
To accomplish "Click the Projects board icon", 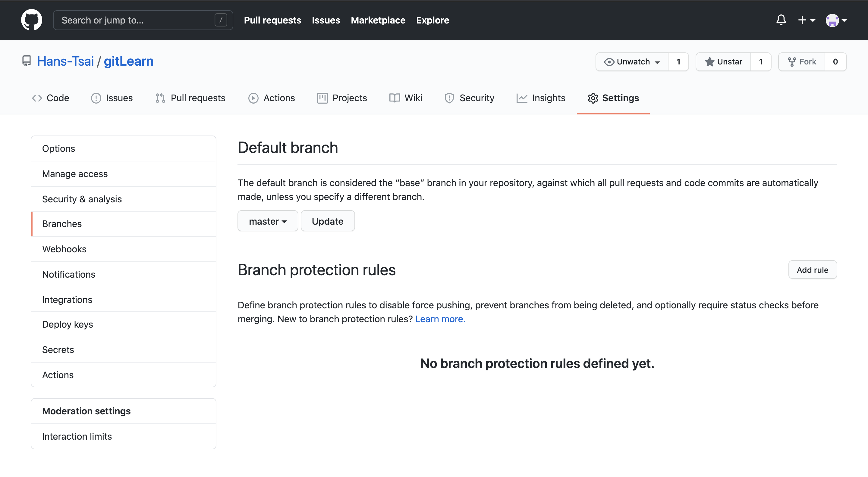I will tap(322, 98).
